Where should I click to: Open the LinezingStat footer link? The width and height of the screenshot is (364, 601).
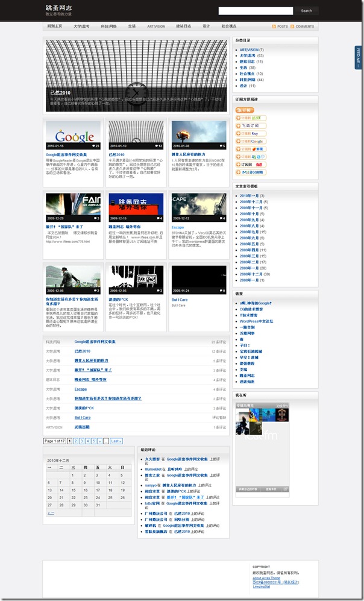point(262,587)
